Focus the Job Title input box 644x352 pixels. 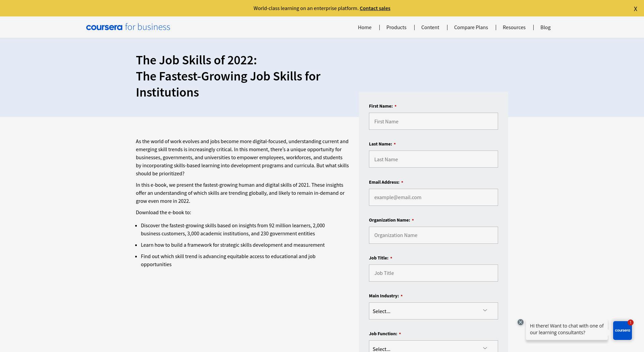pyautogui.click(x=433, y=273)
